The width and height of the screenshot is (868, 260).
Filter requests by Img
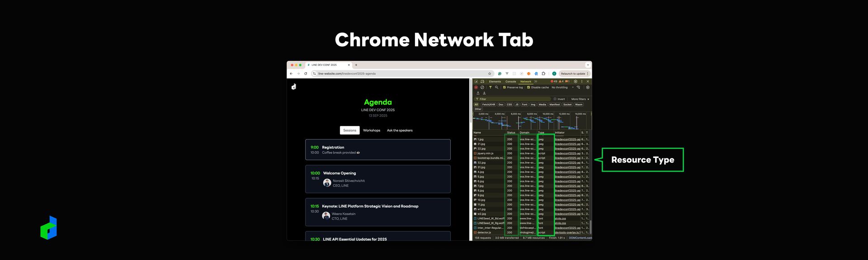click(533, 104)
